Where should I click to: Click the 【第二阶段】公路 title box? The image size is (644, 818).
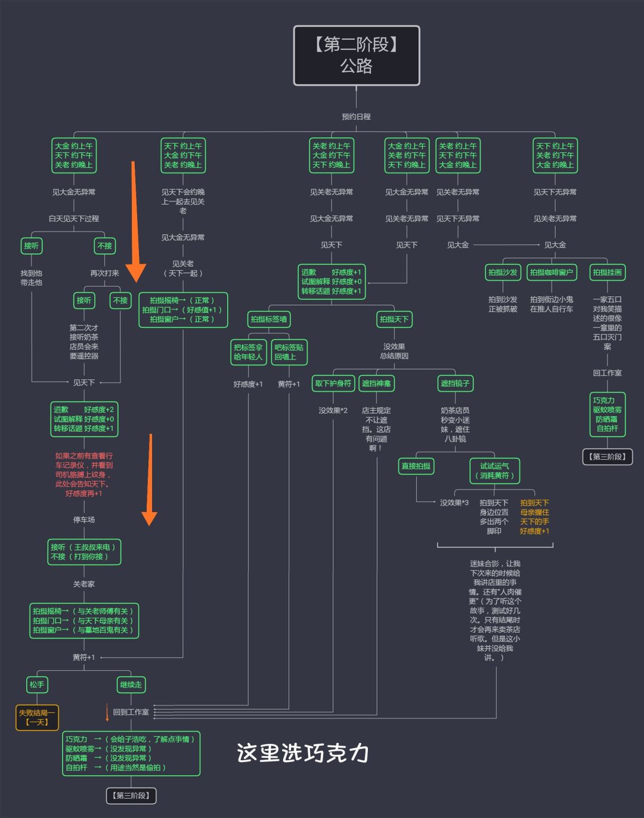357,55
